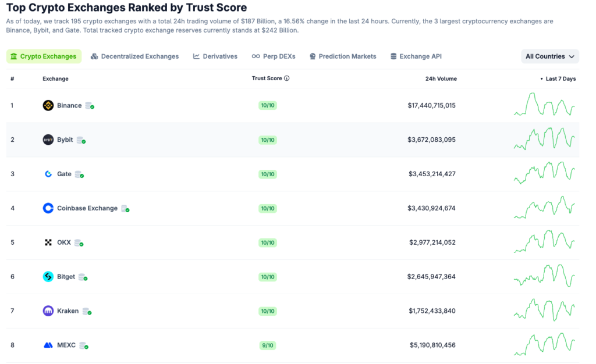The width and height of the screenshot is (596, 364).
Task: Open the Exchange API tab
Action: point(416,56)
